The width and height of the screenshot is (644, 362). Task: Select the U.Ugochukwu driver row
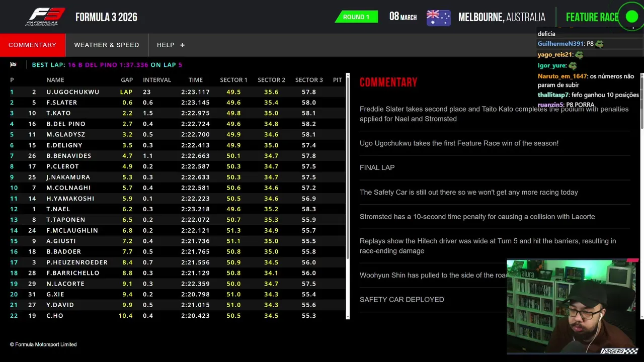(177, 92)
